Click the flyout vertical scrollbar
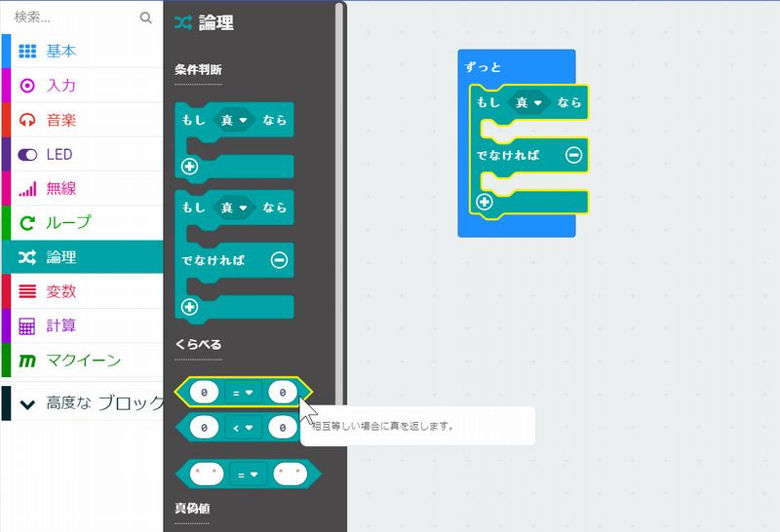 coord(340,195)
